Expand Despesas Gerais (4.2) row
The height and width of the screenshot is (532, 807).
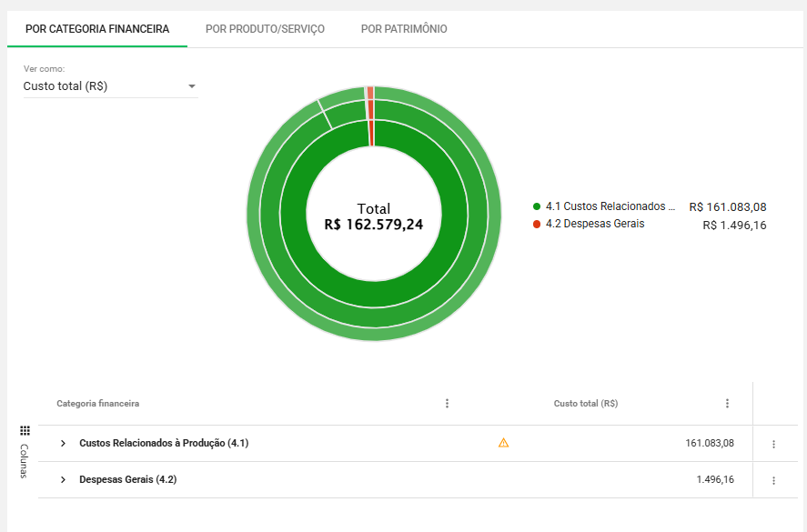point(63,479)
